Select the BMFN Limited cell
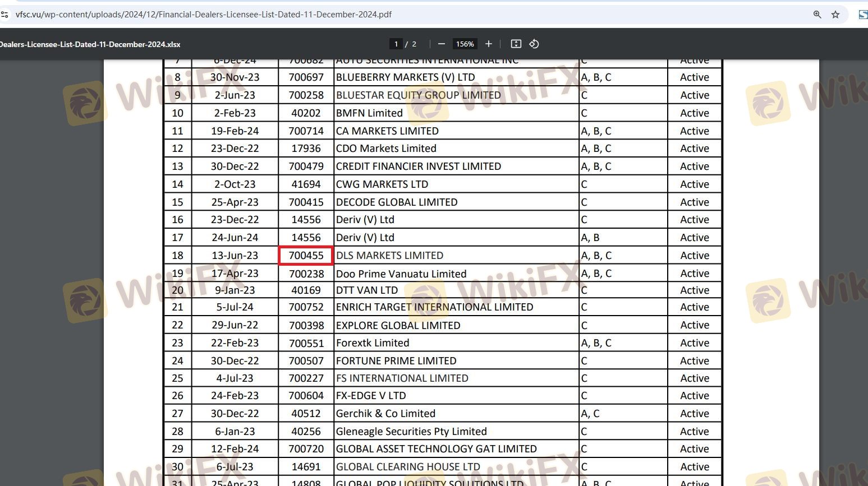The width and height of the screenshot is (868, 486). (369, 113)
